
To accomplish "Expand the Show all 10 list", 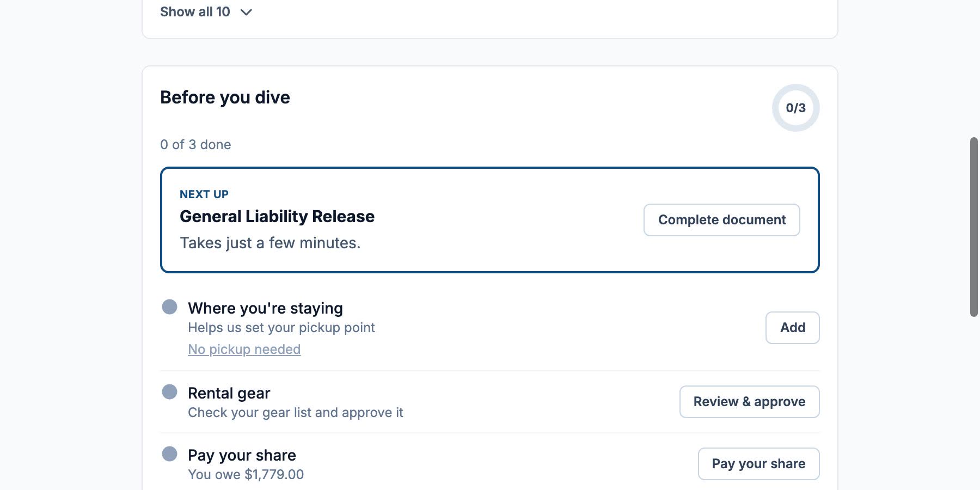I will (x=206, y=12).
